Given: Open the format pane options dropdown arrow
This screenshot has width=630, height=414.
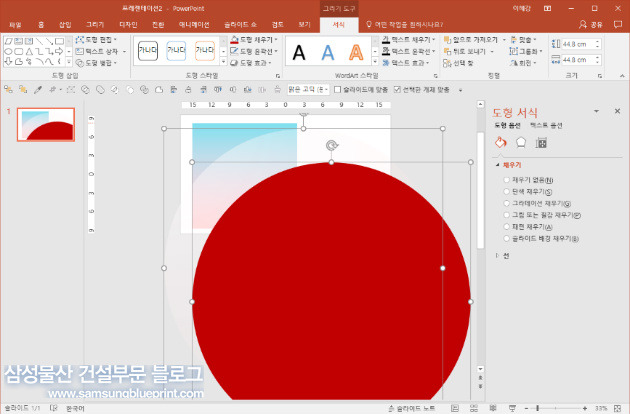Looking at the screenshot, I should point(597,111).
